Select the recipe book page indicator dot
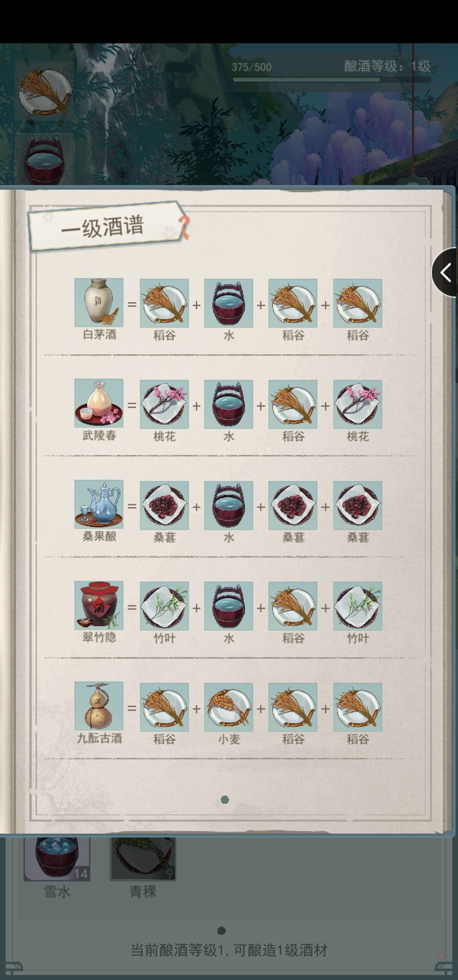This screenshot has height=980, width=458. point(225,800)
